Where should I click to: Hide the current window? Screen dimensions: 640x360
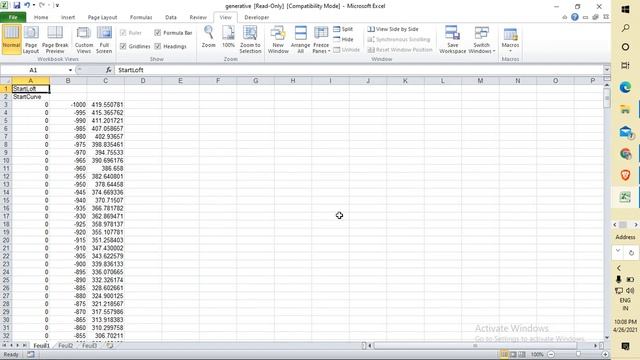343,39
